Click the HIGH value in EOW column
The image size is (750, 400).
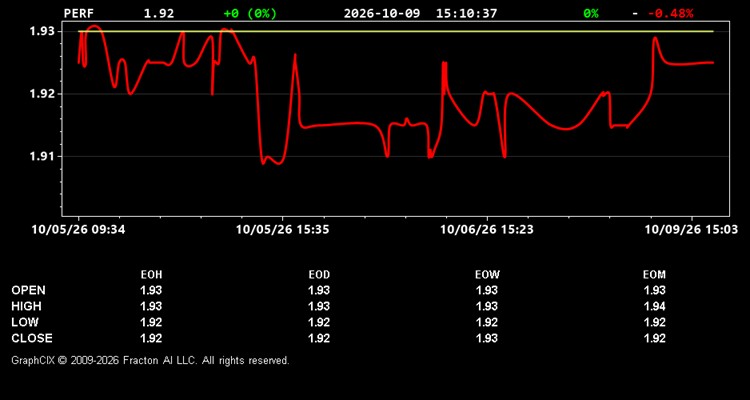pos(487,306)
